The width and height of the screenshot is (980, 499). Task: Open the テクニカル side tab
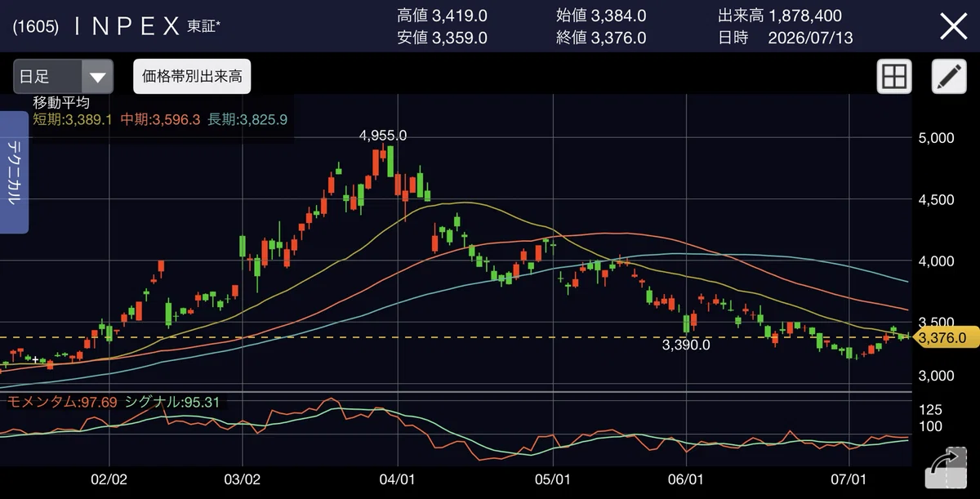[x=15, y=172]
